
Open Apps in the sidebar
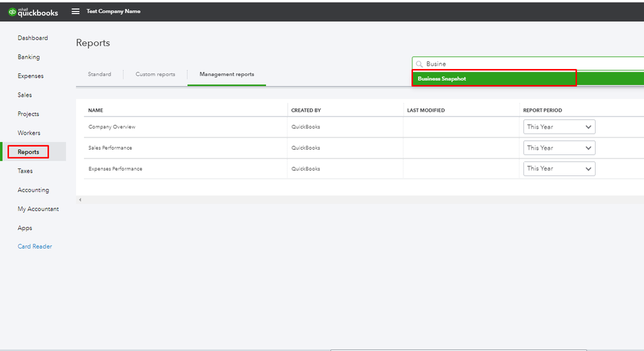point(25,228)
